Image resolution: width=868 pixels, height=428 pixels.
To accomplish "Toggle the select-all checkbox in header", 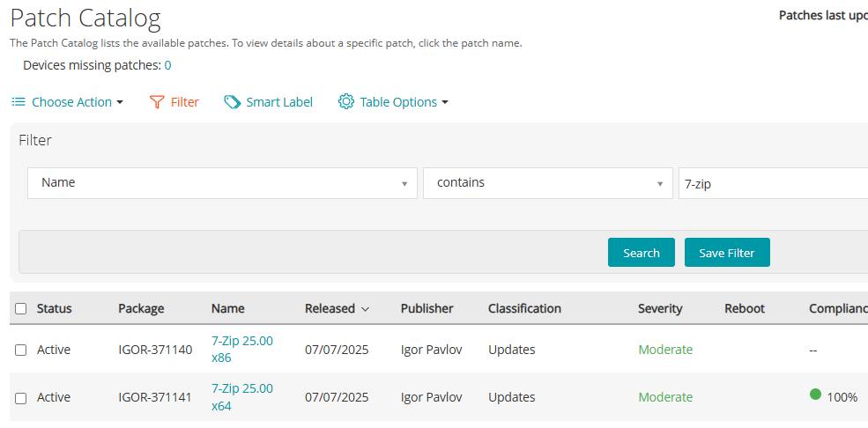I will coord(21,309).
